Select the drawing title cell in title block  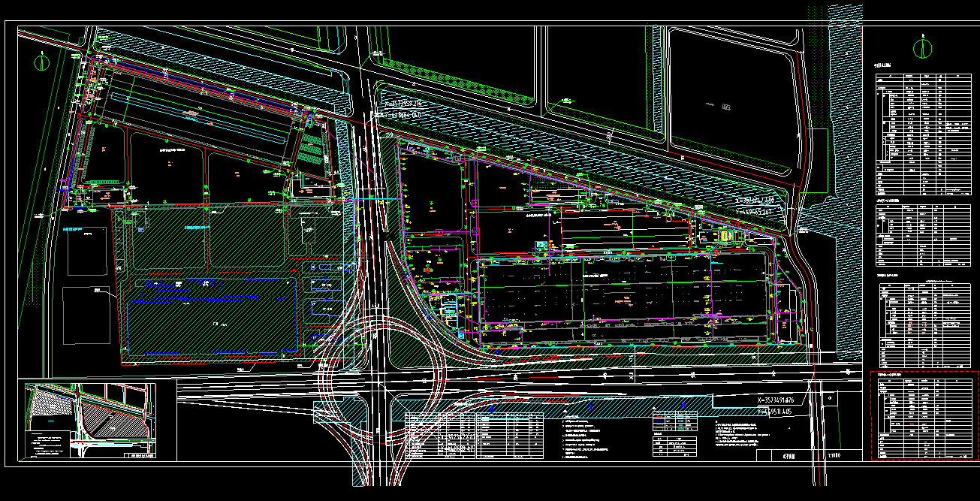pos(788,455)
